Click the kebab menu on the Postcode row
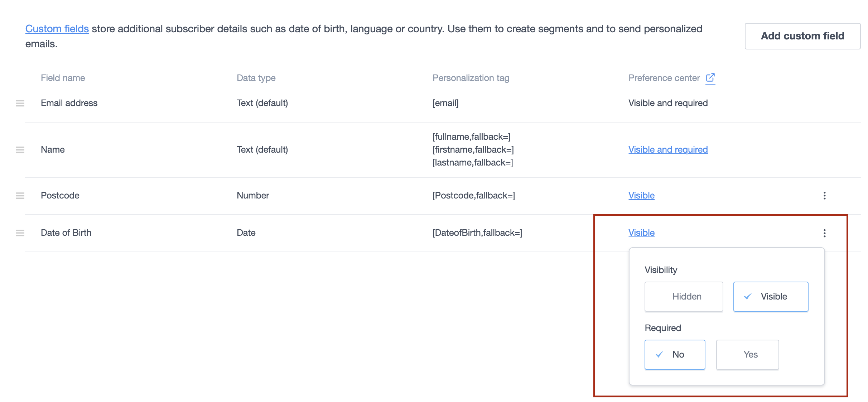Image resolution: width=868 pixels, height=402 pixels. click(825, 196)
